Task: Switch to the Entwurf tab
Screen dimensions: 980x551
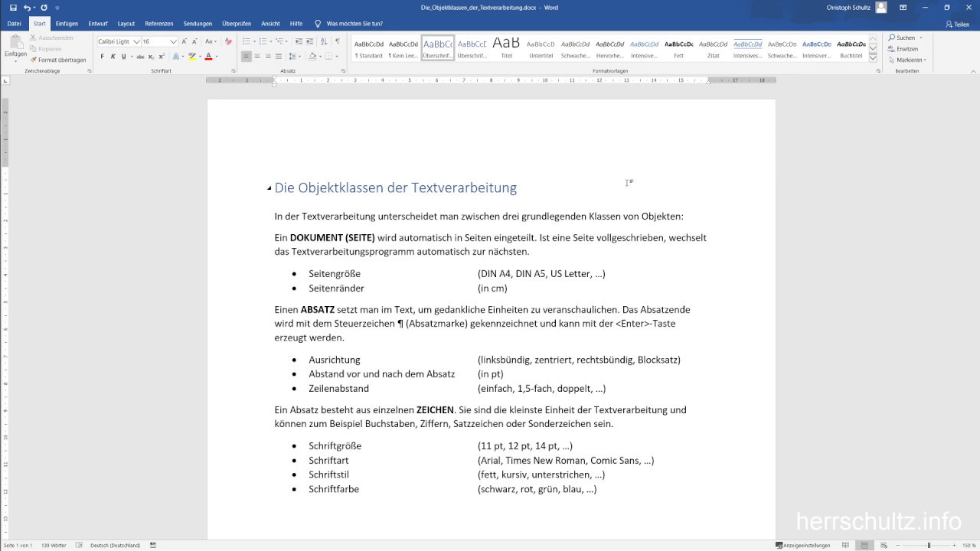Action: point(98,24)
